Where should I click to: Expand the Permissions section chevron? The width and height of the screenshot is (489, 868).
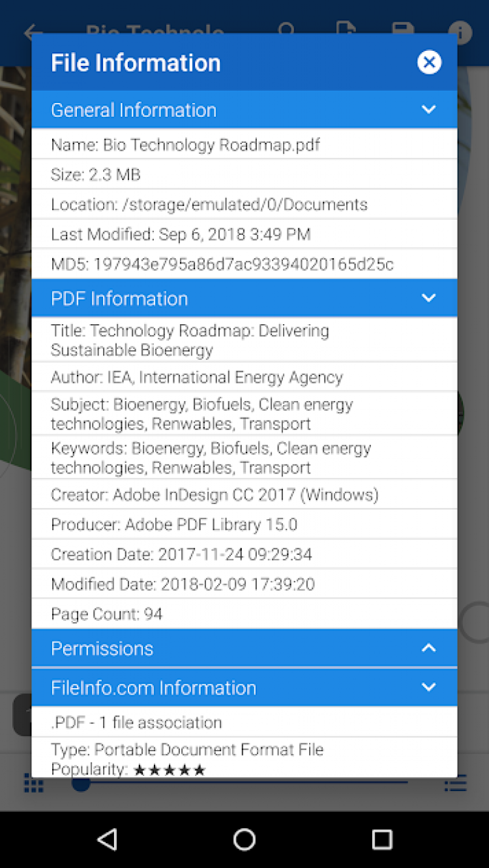click(x=428, y=648)
